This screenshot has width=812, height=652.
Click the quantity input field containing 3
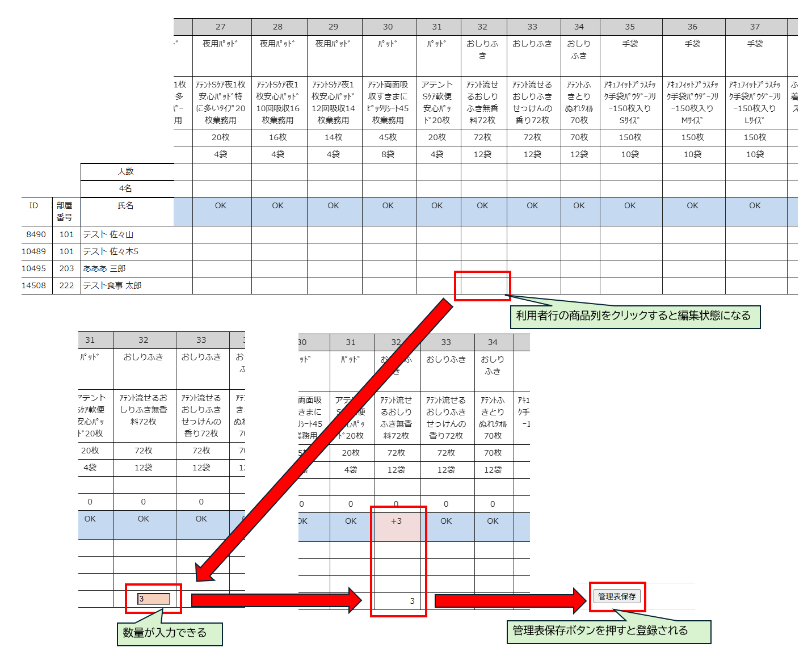153,599
